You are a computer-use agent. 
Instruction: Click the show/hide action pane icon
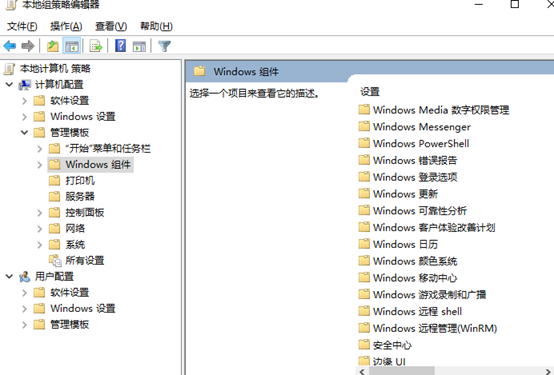point(139,46)
